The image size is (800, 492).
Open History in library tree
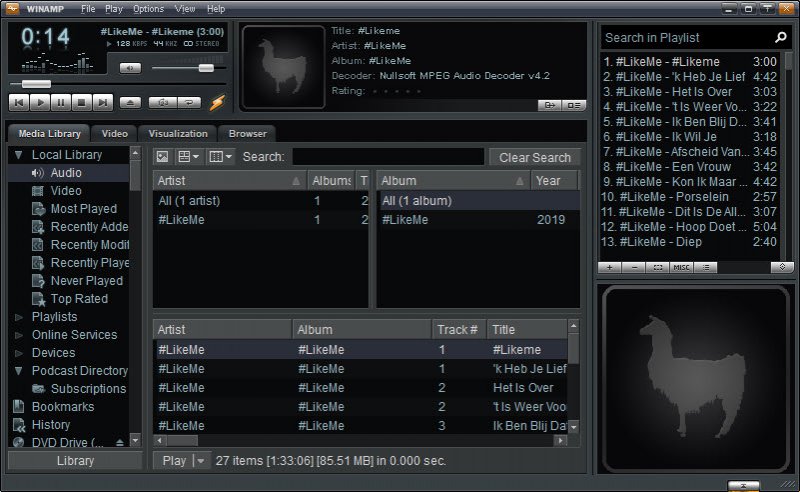pos(51,425)
